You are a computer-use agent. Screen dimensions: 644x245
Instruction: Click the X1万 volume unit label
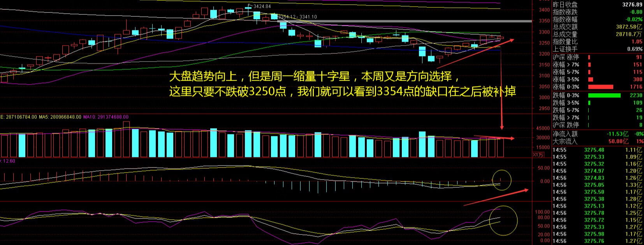click(538, 155)
